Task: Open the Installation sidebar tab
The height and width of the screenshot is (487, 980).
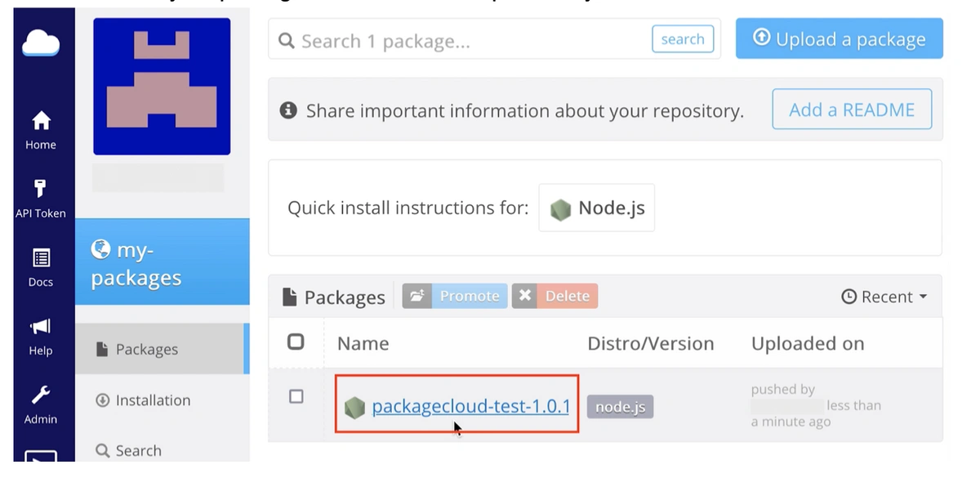Action: point(153,400)
